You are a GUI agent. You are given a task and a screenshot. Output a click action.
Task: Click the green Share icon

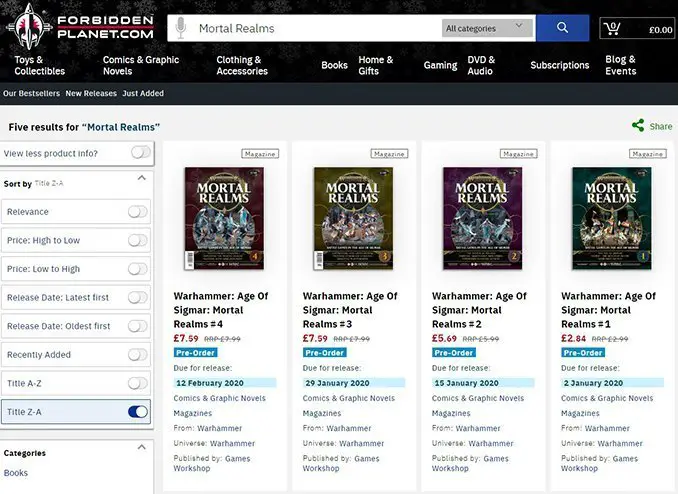[x=638, y=126]
